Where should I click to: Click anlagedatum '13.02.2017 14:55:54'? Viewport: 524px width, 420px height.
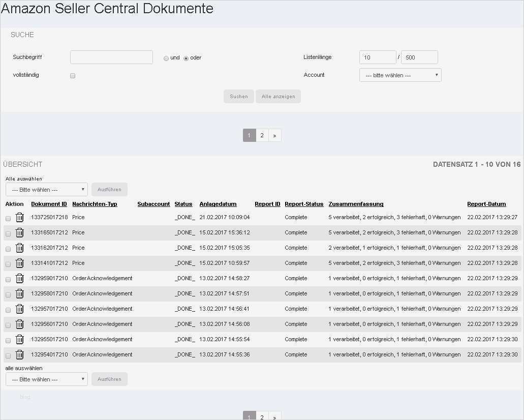tap(225, 340)
